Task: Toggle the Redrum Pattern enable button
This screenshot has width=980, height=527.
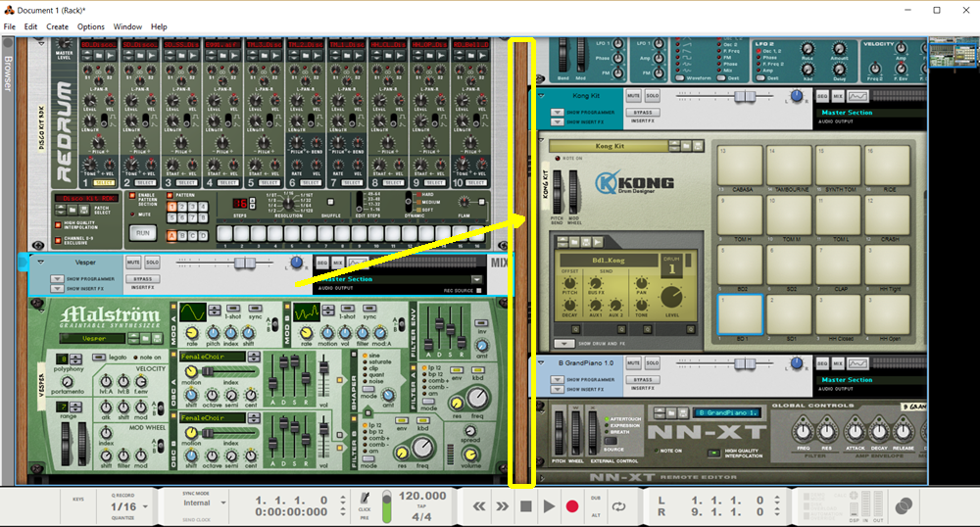Action: pos(170,195)
